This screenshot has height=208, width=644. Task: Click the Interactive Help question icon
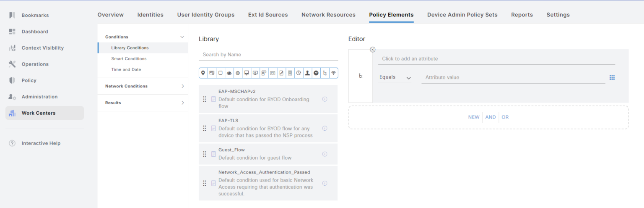click(x=12, y=143)
